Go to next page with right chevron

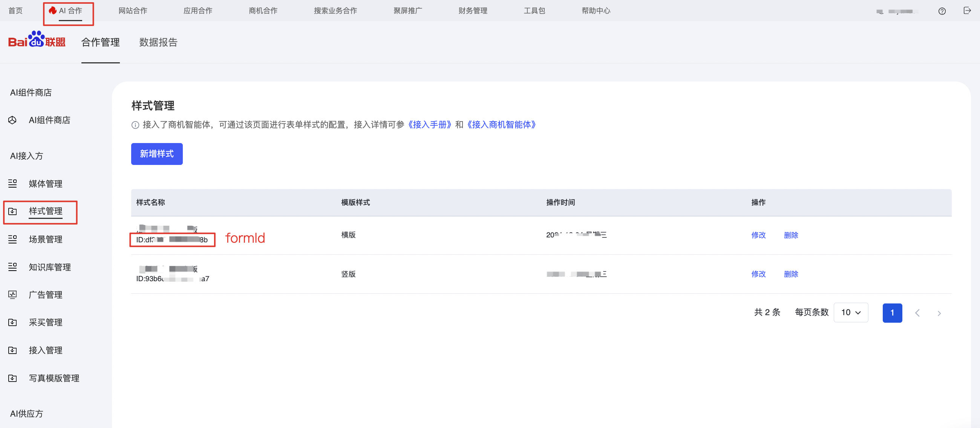pyautogui.click(x=939, y=313)
